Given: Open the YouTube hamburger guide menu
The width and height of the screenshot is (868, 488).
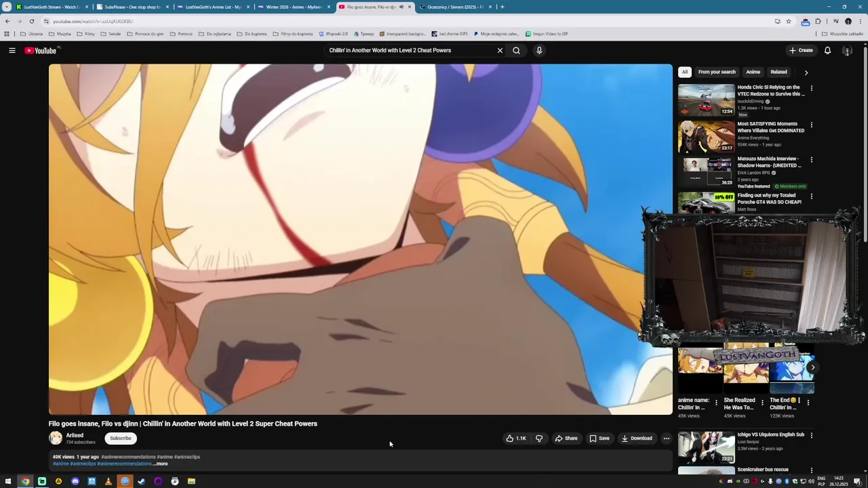Looking at the screenshot, I should pyautogui.click(x=12, y=50).
